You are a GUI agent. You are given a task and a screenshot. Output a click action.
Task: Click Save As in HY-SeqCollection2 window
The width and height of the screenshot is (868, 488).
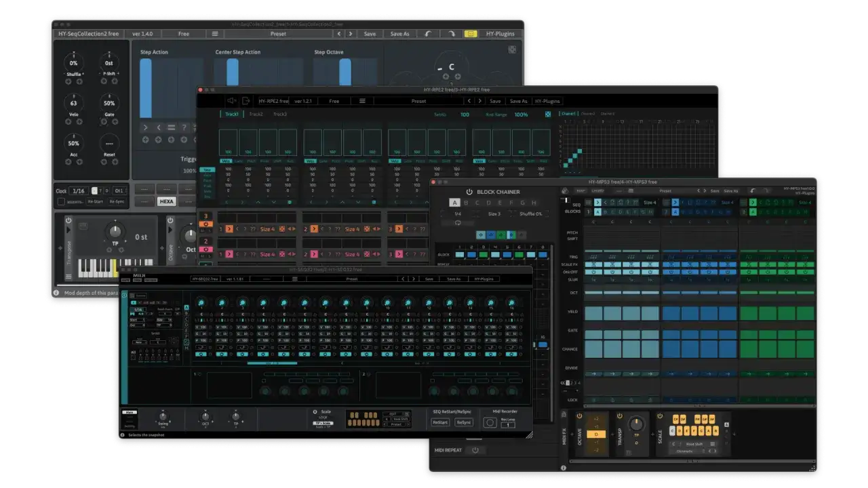click(399, 33)
